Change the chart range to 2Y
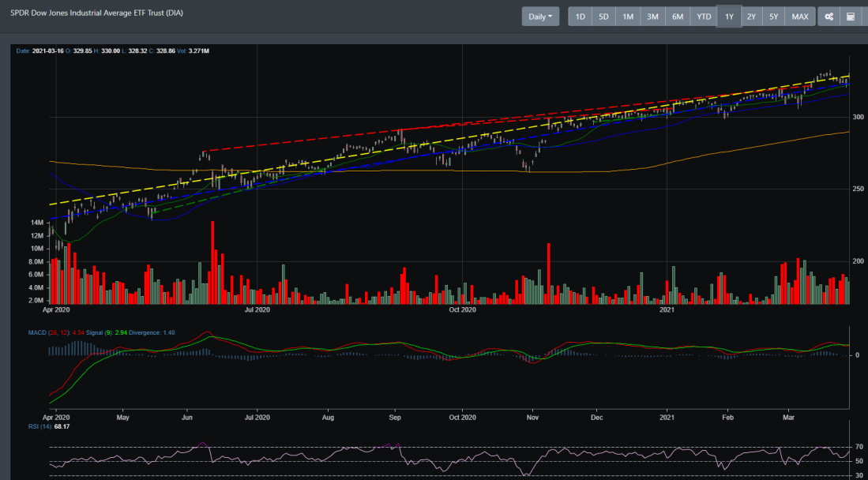The height and width of the screenshot is (480, 868). pos(751,17)
